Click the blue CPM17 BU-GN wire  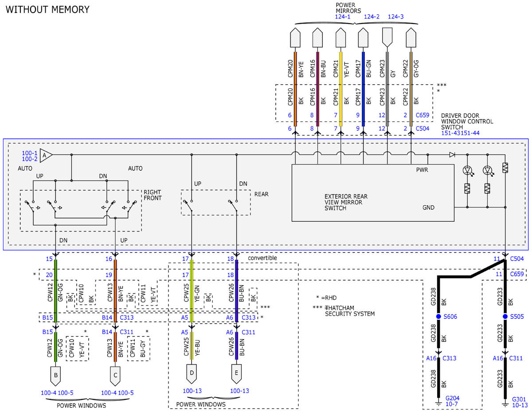pos(364,89)
